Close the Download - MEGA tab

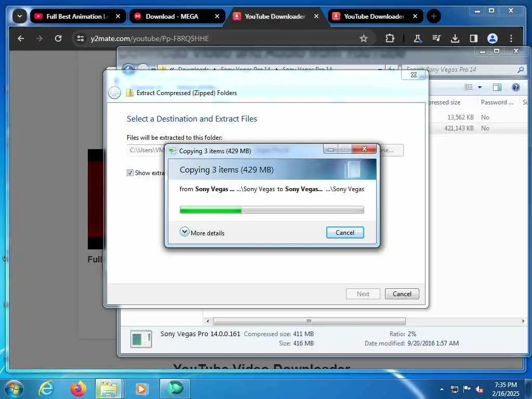pos(217,16)
